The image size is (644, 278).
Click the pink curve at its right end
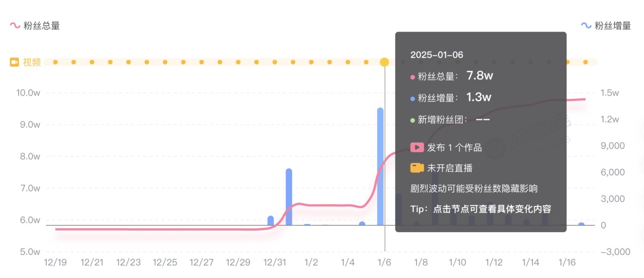(x=584, y=99)
